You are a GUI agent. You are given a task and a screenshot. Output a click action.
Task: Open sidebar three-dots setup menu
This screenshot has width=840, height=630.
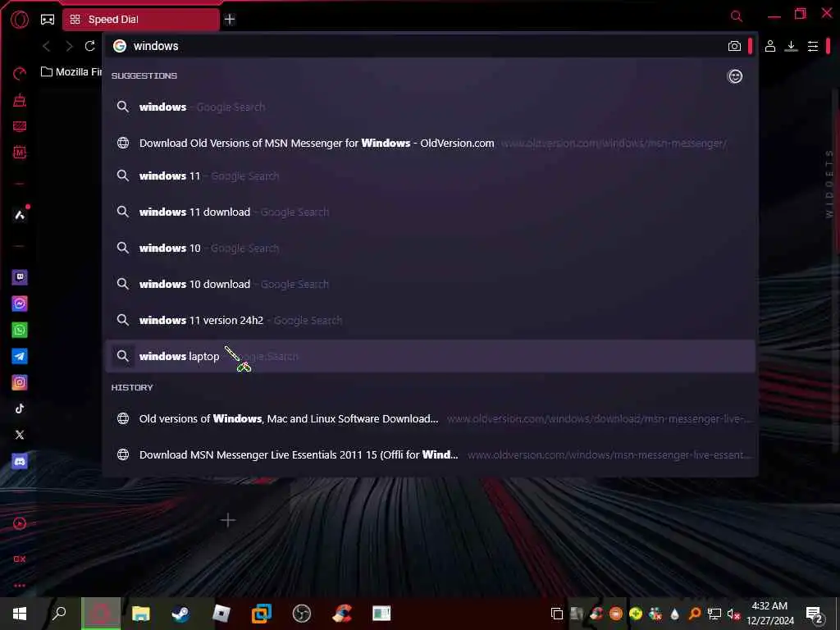pyautogui.click(x=20, y=586)
